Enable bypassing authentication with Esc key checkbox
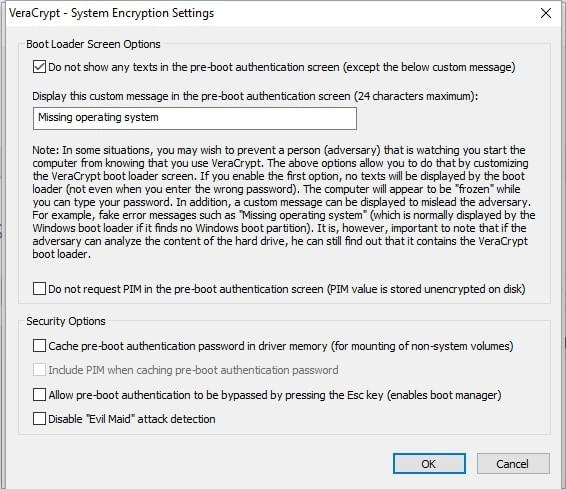The image size is (566, 489). point(39,395)
